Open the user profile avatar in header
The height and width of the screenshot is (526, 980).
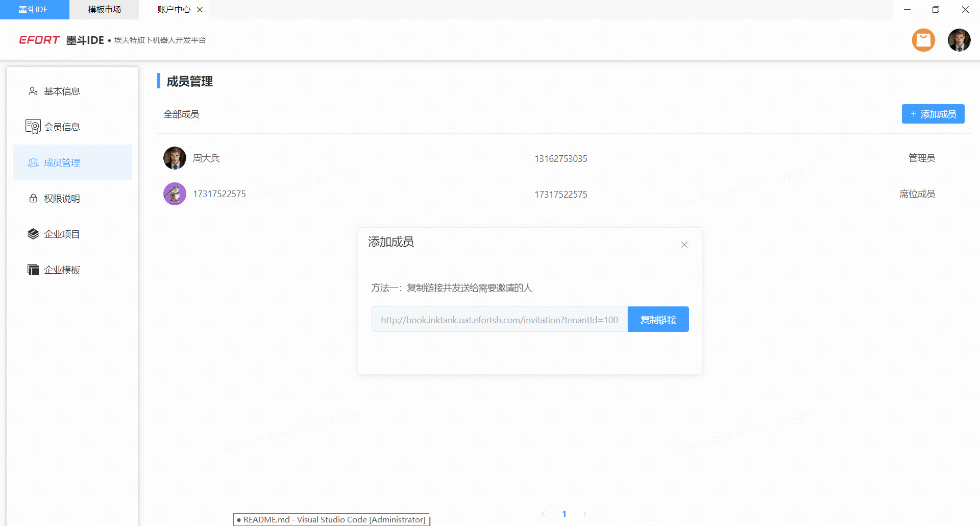coord(959,40)
